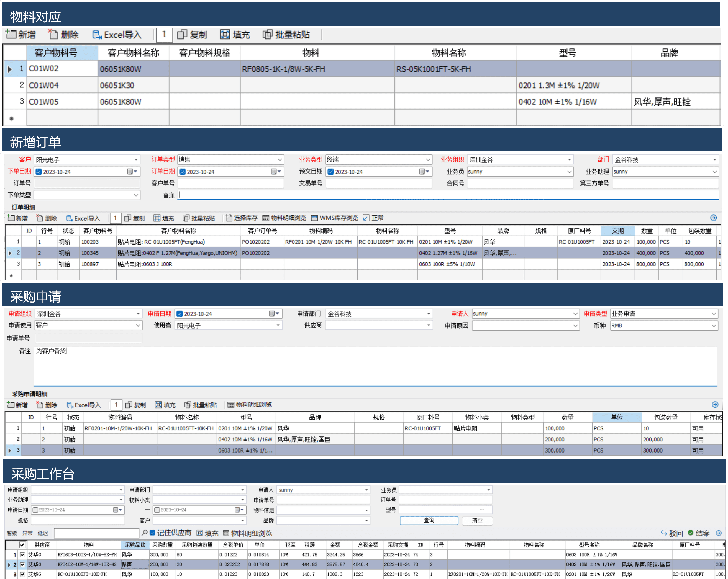The image size is (728, 579).
Task: Uncheck the 下单日期 date checkbox
Action: point(39,172)
